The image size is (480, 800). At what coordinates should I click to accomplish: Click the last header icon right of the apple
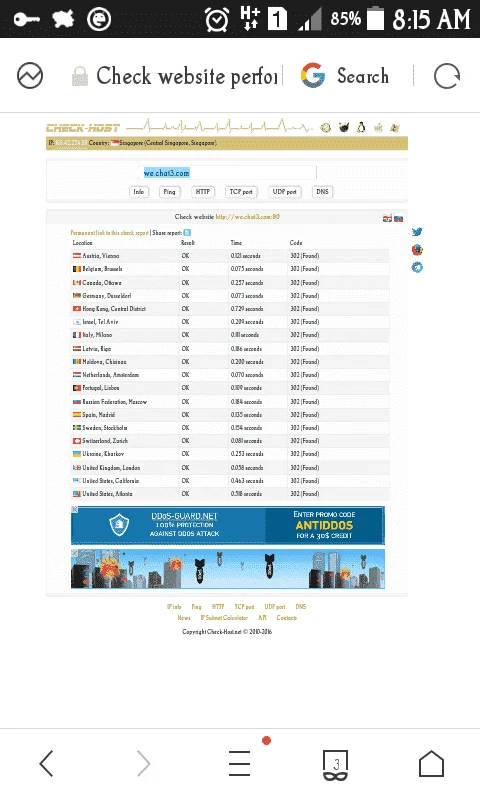(x=395, y=128)
